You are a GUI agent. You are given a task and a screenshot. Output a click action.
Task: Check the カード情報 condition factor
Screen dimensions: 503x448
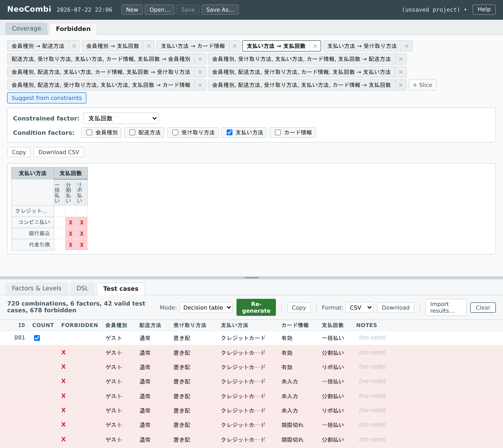pos(278,132)
